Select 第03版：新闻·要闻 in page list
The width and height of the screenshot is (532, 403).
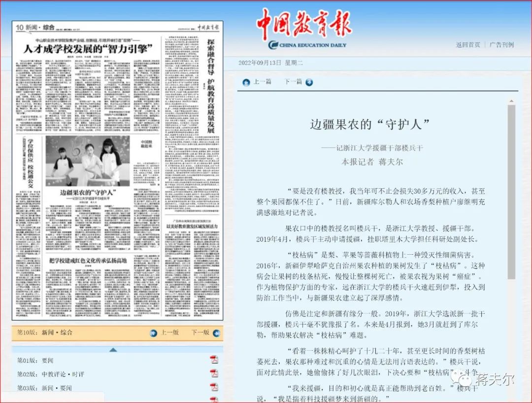tap(44, 388)
